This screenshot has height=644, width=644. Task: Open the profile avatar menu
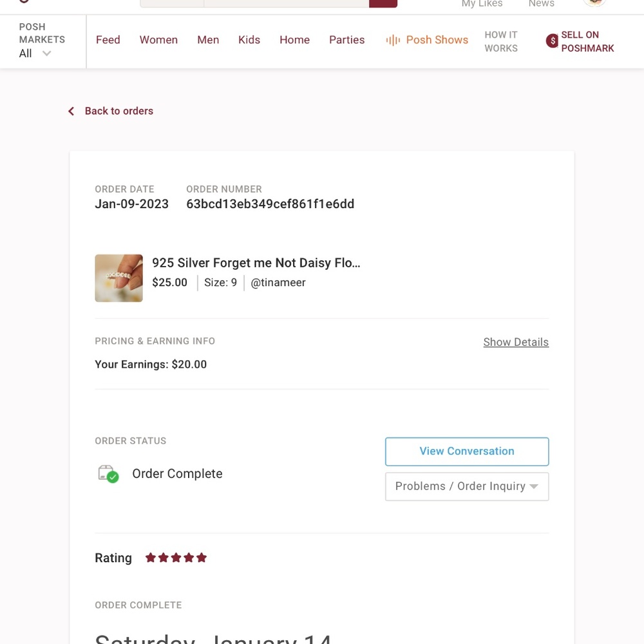tap(594, 3)
